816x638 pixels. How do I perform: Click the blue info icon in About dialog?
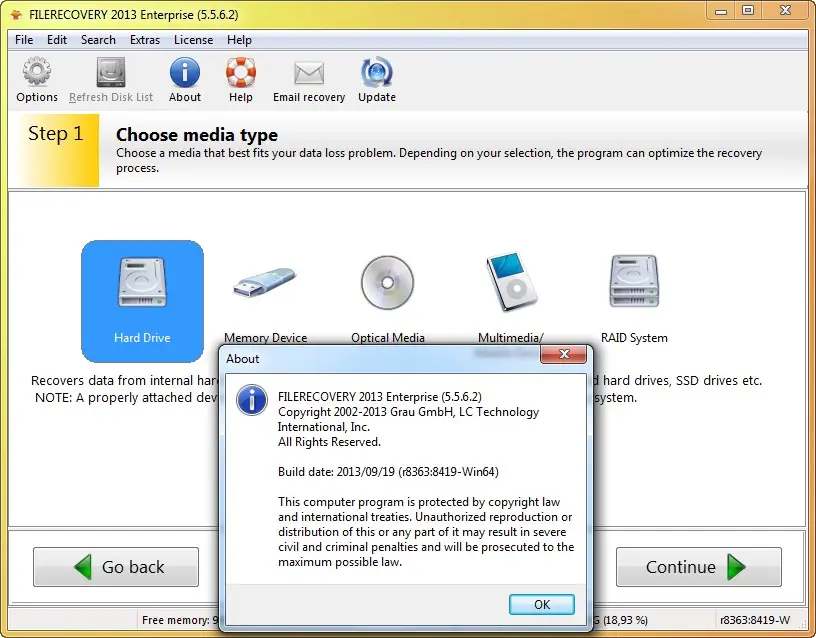click(x=252, y=400)
